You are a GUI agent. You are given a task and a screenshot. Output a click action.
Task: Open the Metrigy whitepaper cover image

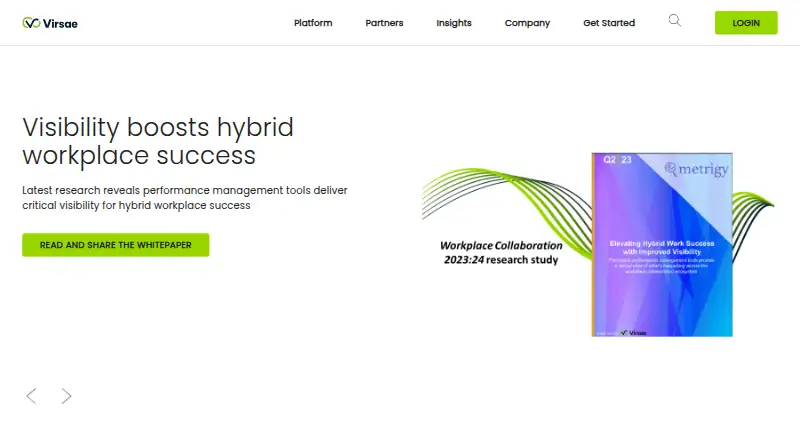pyautogui.click(x=662, y=245)
